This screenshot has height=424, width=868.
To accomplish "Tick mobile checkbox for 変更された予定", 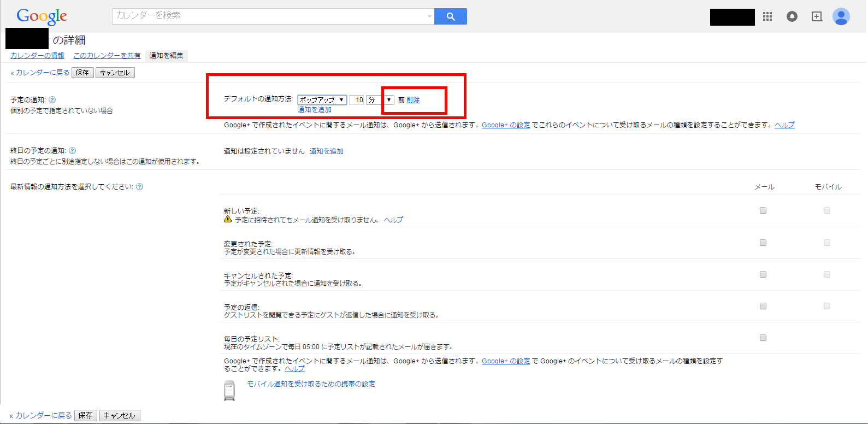I will tap(827, 243).
